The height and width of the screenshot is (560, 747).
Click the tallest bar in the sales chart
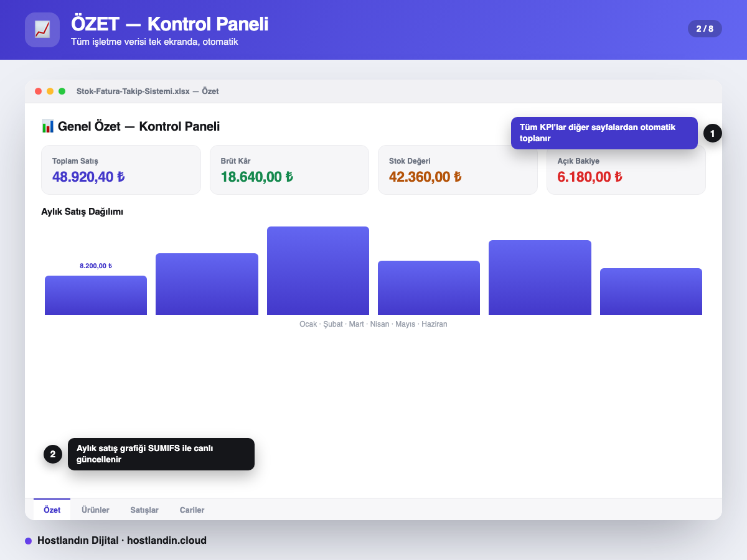(x=318, y=271)
